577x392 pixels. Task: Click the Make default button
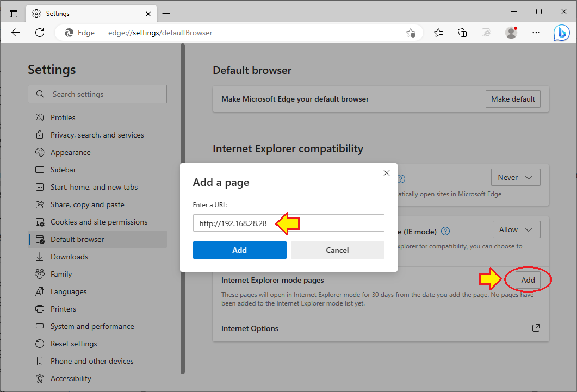click(x=513, y=99)
